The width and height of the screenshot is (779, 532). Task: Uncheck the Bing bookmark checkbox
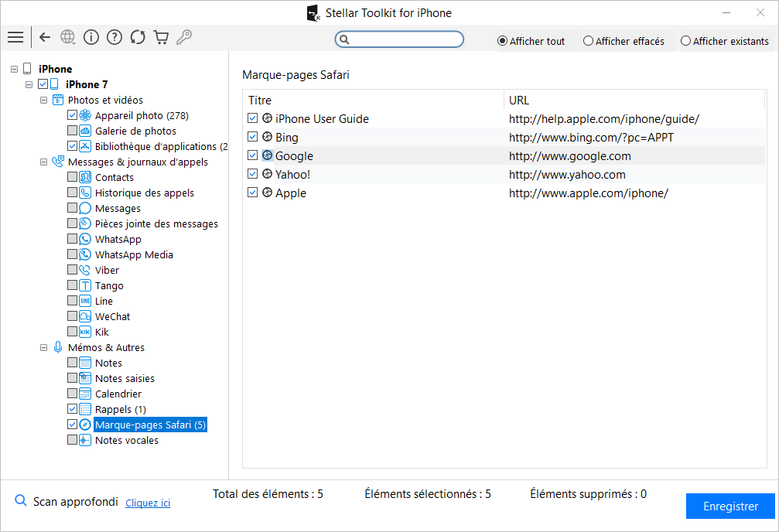tap(252, 137)
